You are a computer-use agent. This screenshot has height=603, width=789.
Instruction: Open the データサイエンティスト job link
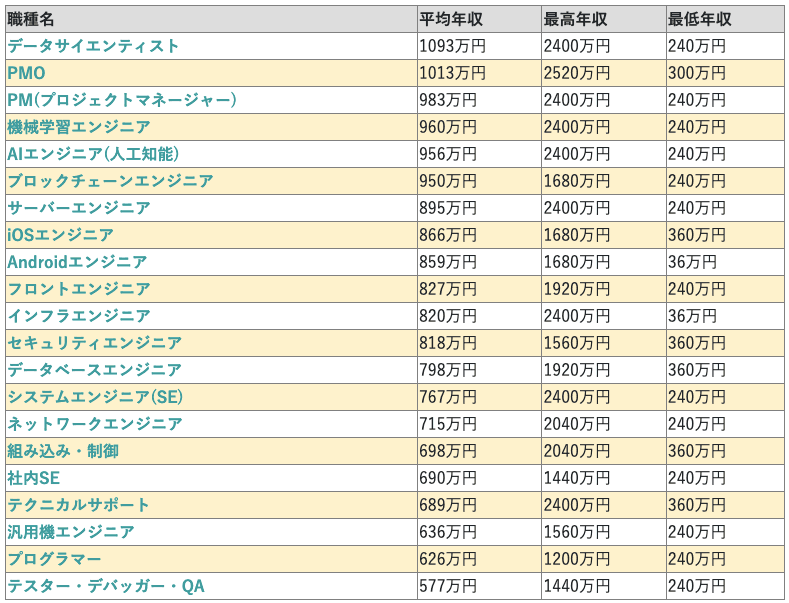(x=93, y=46)
